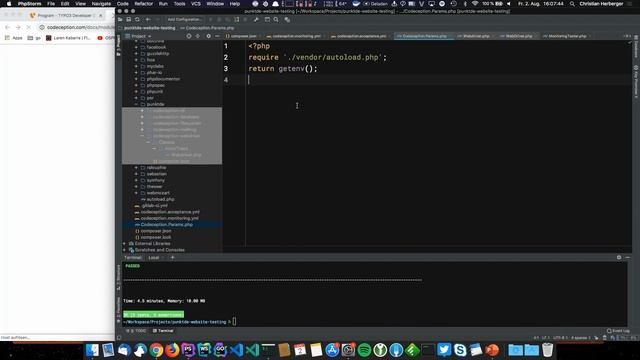Open the TODO tool window button
The height and width of the screenshot is (360, 640).
(136, 331)
